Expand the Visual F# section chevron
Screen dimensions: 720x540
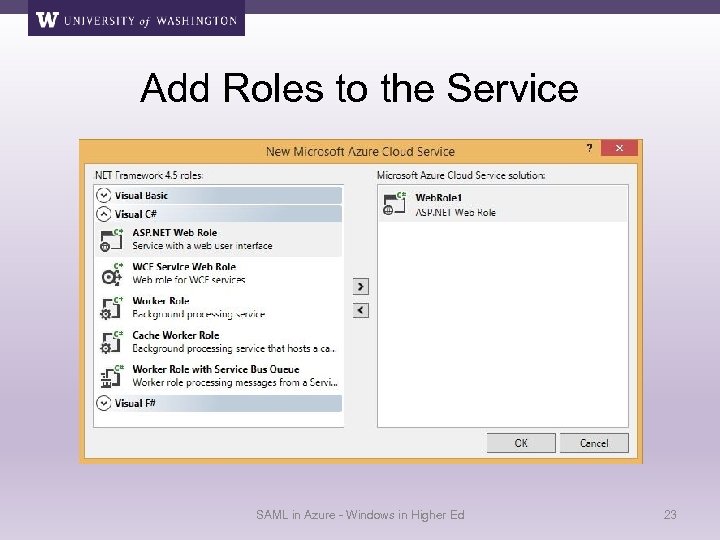(x=104, y=403)
